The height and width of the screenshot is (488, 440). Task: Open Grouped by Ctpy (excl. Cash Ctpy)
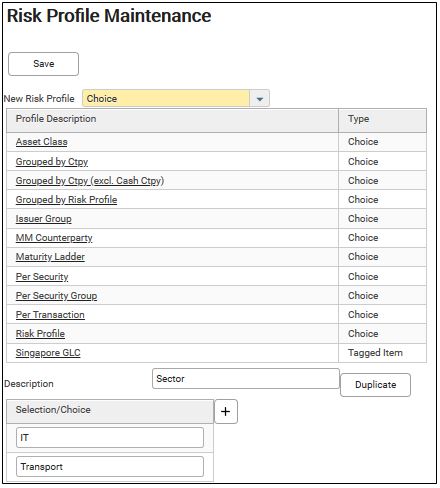point(90,181)
